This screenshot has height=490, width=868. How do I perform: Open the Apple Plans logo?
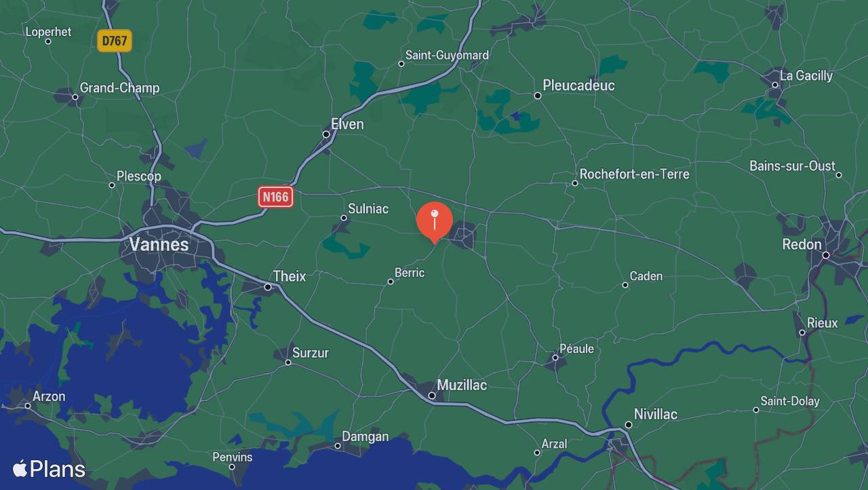pyautogui.click(x=49, y=469)
